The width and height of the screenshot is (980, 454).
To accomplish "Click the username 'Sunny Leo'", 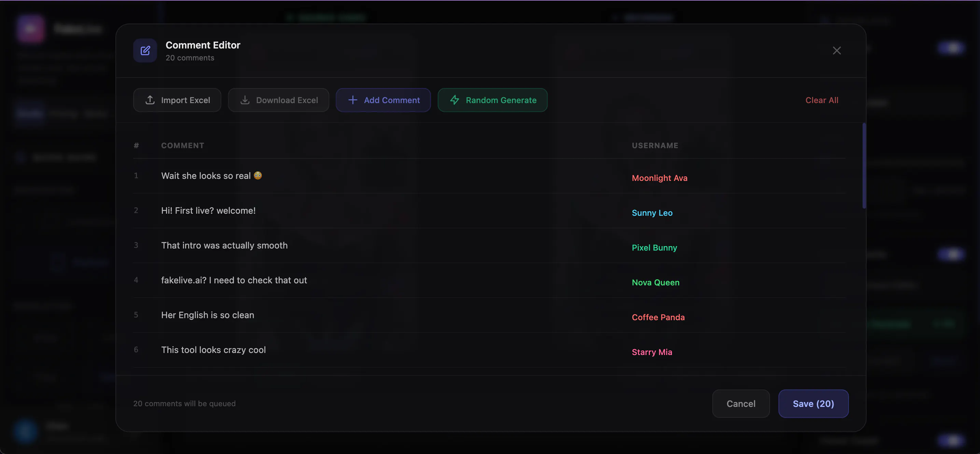I will pos(652,213).
